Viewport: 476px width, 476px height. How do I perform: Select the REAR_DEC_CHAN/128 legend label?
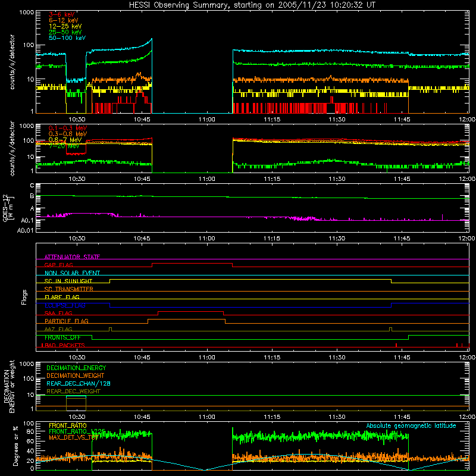pyautogui.click(x=79, y=383)
